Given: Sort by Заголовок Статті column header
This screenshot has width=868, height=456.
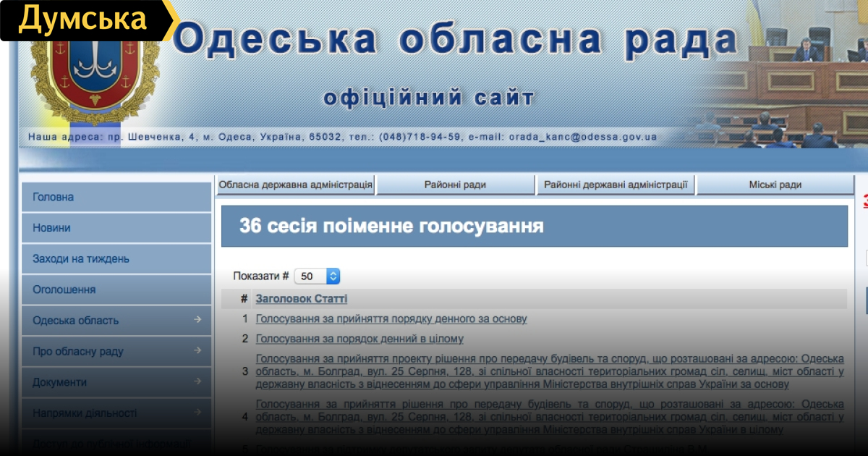Looking at the screenshot, I should 301,299.
